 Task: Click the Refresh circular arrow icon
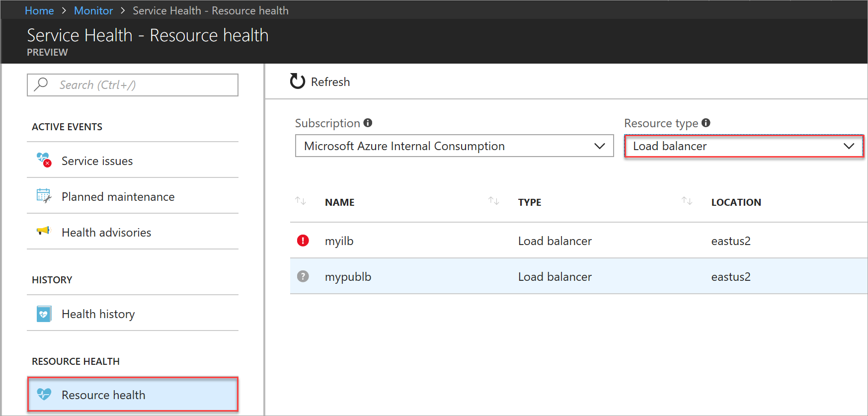(297, 81)
